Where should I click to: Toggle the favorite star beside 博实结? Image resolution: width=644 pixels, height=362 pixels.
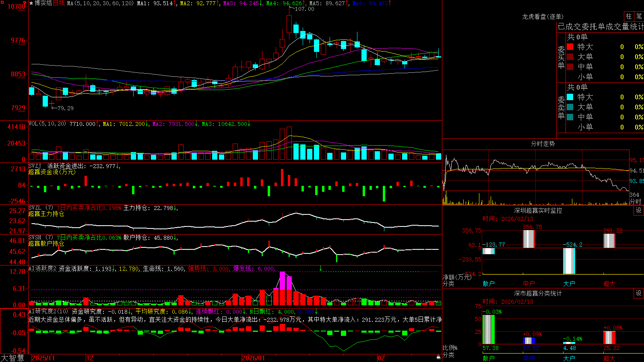(x=31, y=3)
